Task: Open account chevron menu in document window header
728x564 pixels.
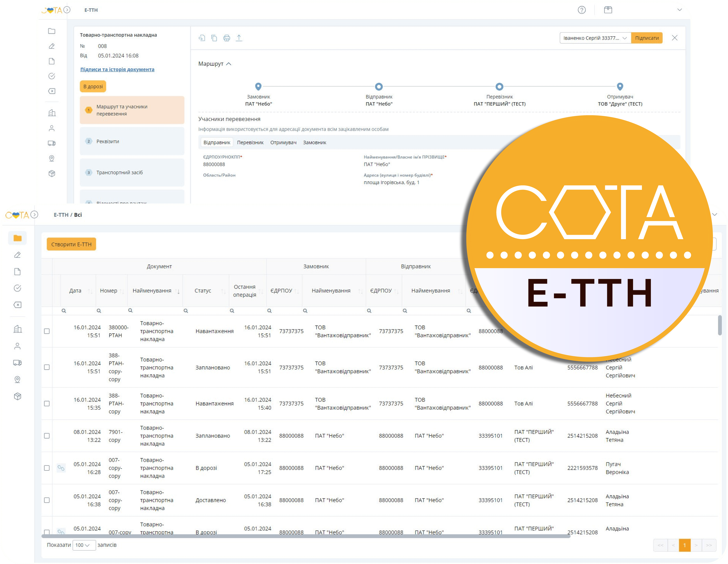Action: tap(679, 10)
